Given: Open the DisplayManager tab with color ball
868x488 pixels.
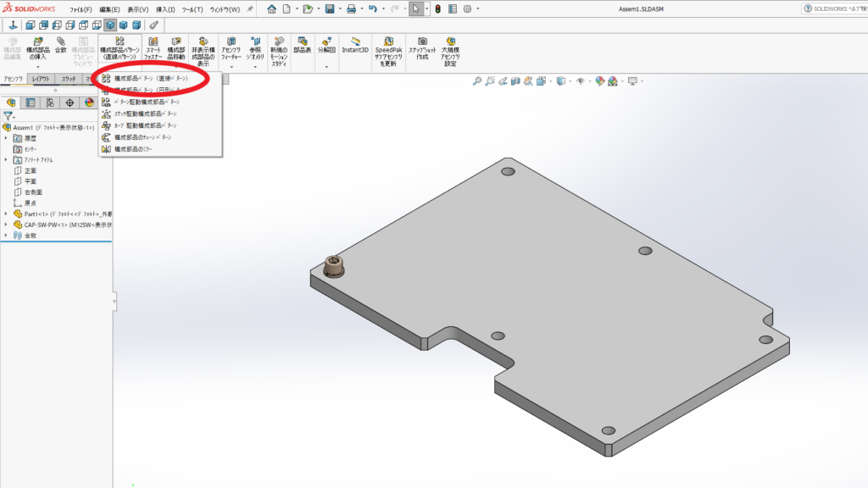Looking at the screenshot, I should 89,103.
